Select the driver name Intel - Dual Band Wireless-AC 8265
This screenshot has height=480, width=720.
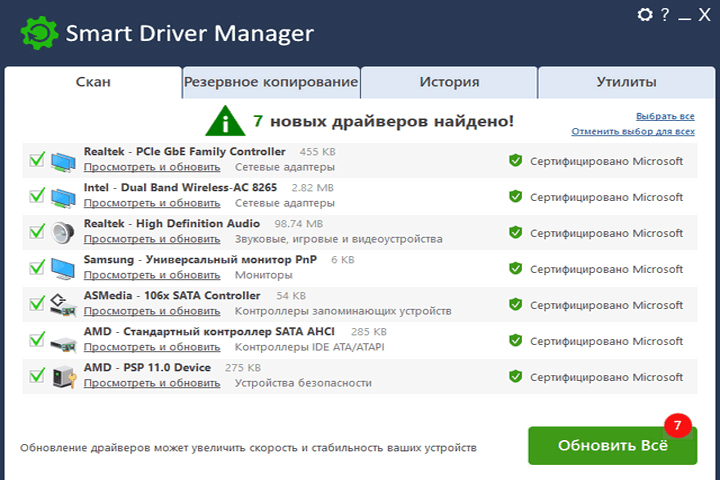pos(180,187)
